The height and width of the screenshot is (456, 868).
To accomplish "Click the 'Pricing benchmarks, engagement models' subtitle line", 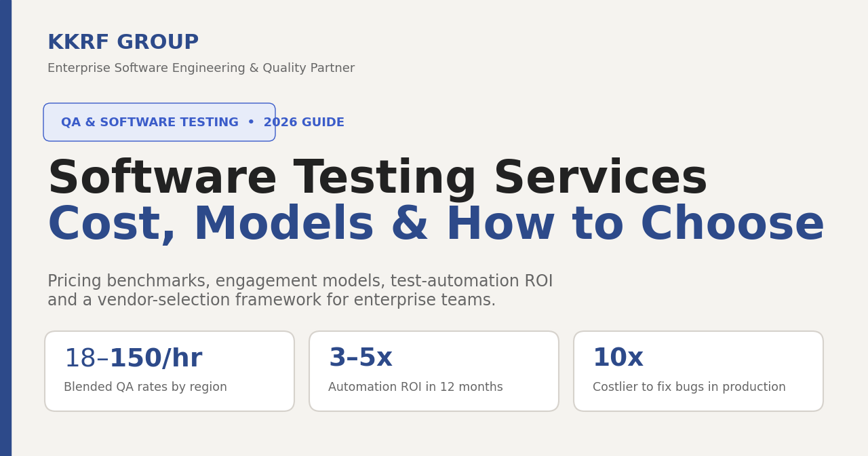I will click(300, 282).
